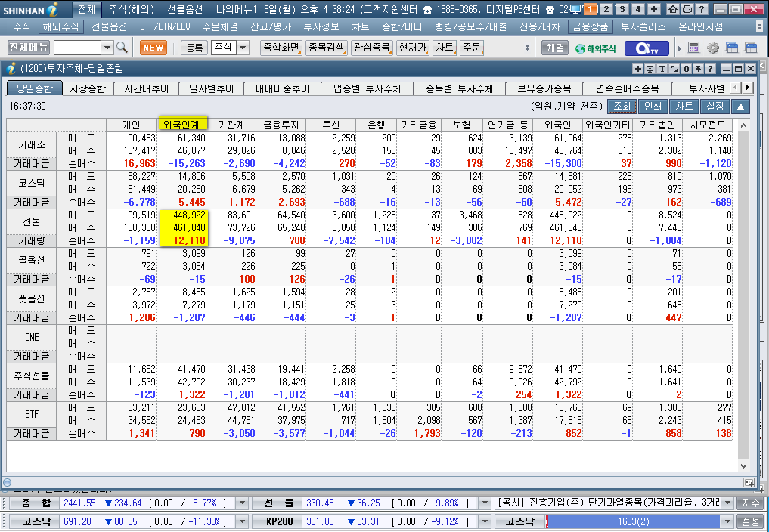Switch to 시간대추이 tab

[146, 88]
